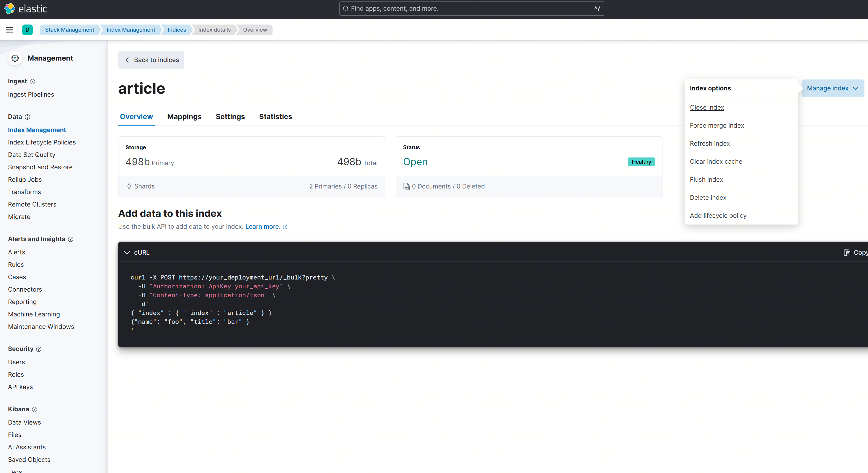The height and width of the screenshot is (473, 868).
Task: Select Clear index cache option
Action: (716, 162)
